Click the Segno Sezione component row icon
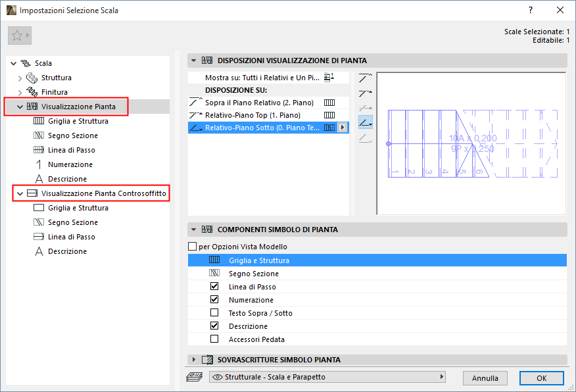576x392 pixels. coord(214,273)
